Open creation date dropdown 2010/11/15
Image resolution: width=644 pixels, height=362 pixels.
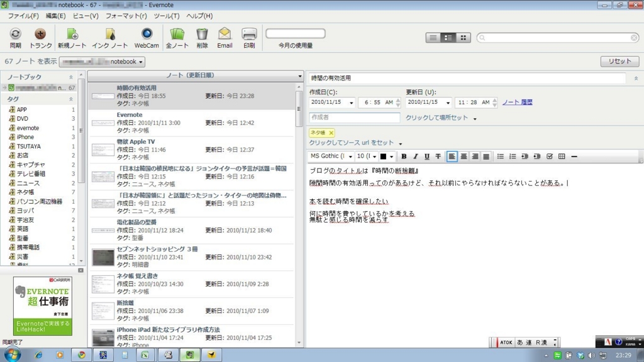(x=351, y=102)
